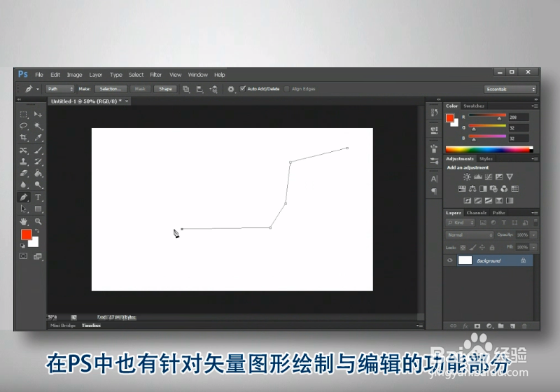
Task: Select the Lasso tool
Action: [24, 126]
